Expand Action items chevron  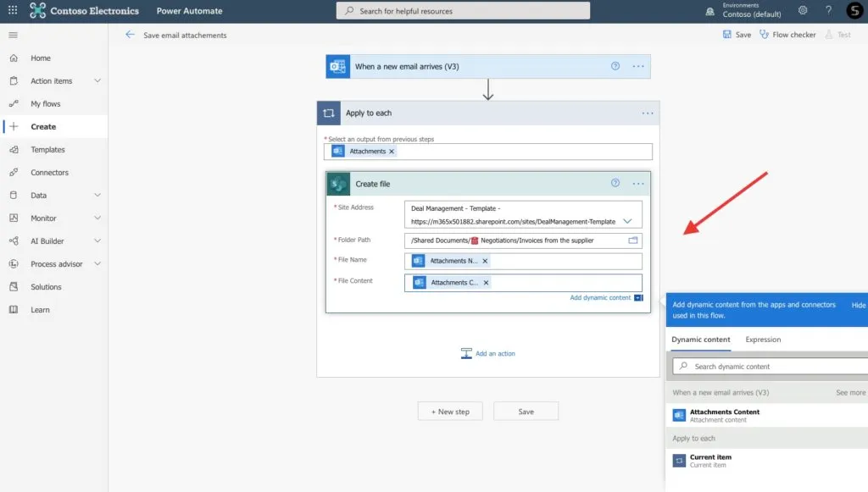click(97, 80)
